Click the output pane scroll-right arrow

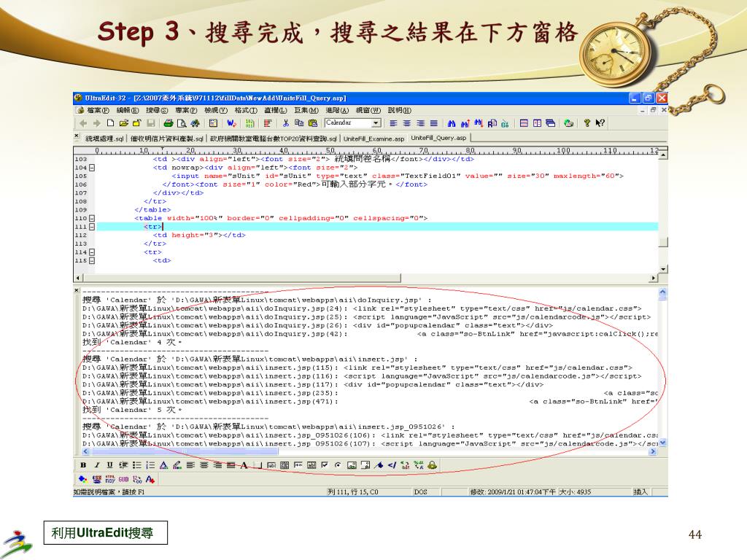(x=653, y=451)
